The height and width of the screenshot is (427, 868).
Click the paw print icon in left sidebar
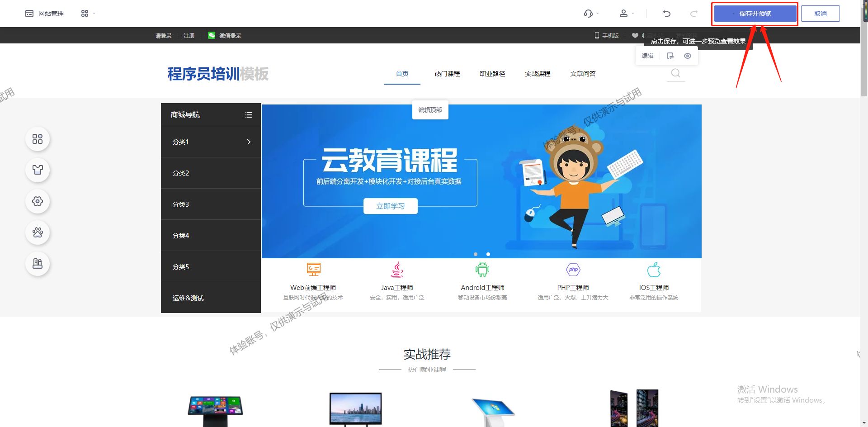click(38, 232)
